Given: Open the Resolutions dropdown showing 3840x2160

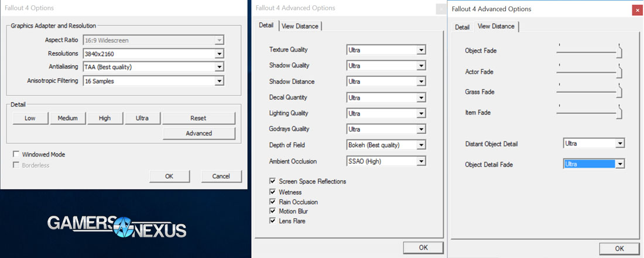Looking at the screenshot, I should click(x=153, y=54).
